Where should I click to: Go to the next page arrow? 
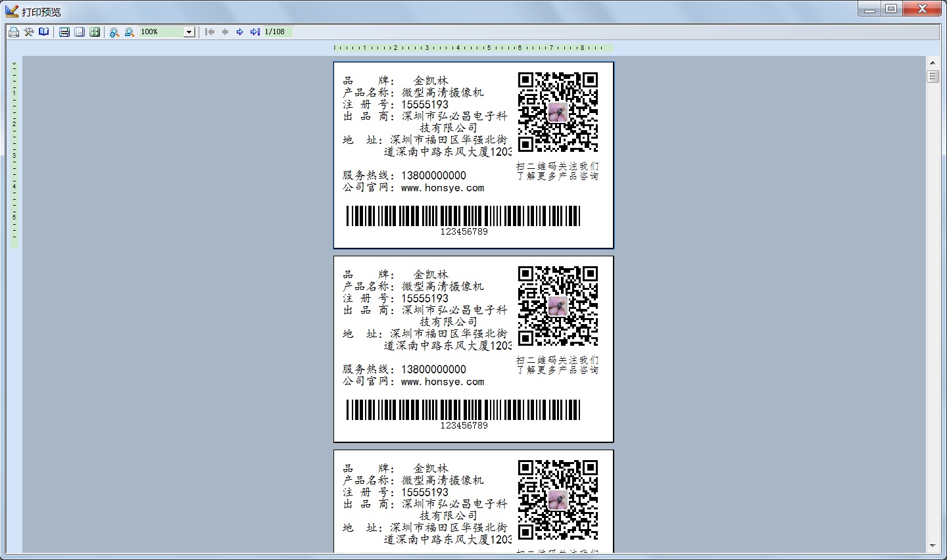pyautogui.click(x=240, y=32)
